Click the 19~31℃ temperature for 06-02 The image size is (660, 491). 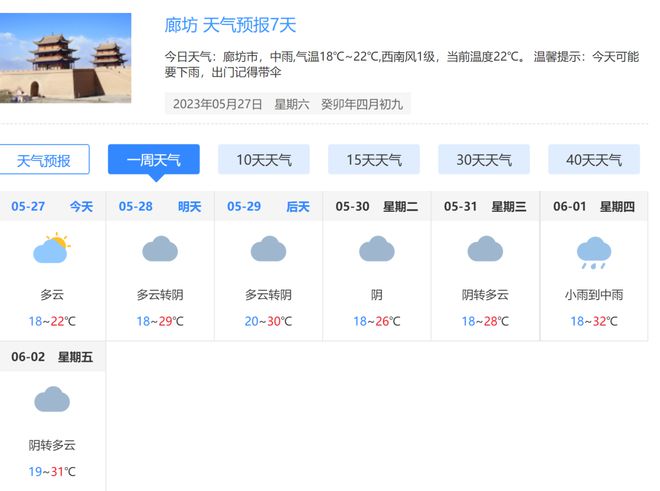pos(52,472)
